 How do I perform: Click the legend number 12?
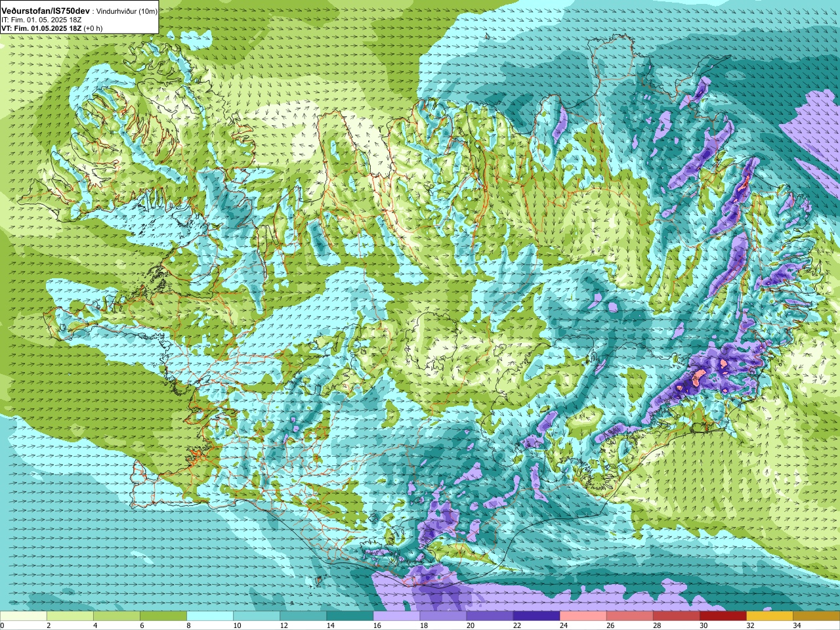(283, 625)
